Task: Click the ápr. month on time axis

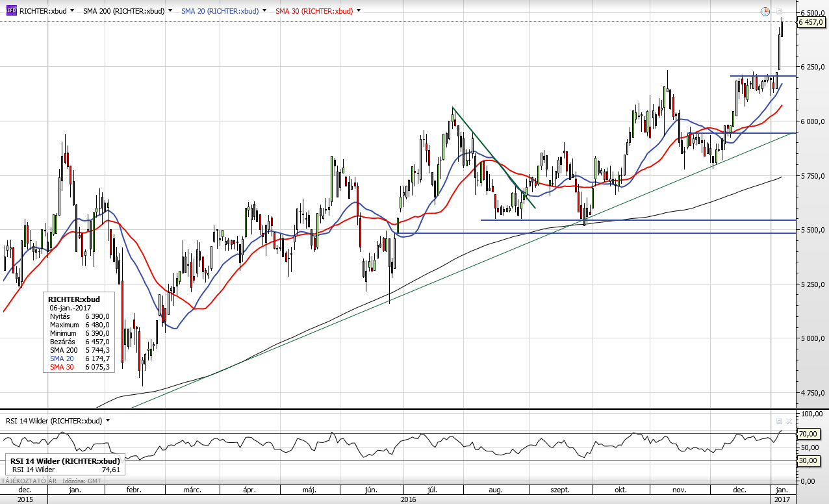Action: [249, 490]
